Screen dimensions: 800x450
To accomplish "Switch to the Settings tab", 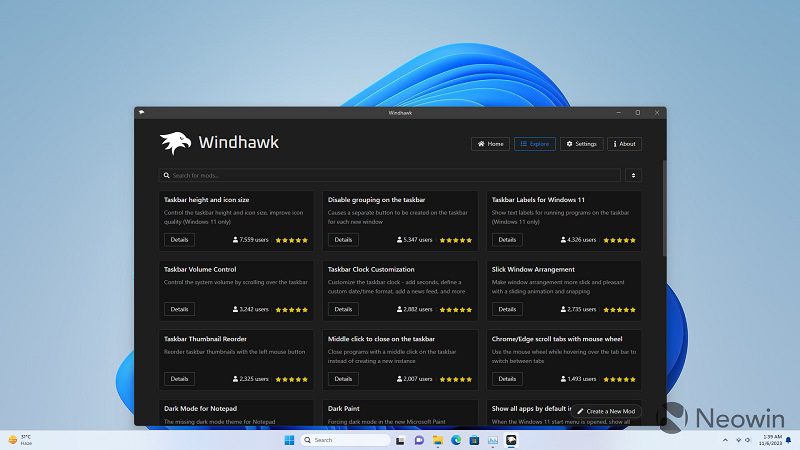I will [581, 144].
